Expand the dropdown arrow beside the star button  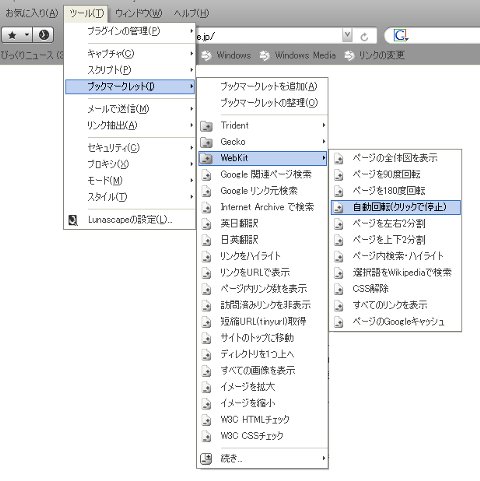pyautogui.click(x=27, y=35)
